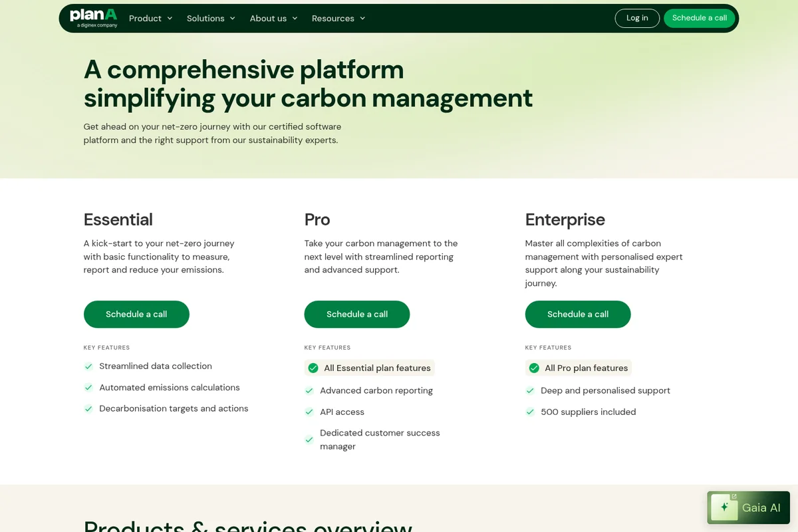This screenshot has height=532, width=798.
Task: Click Schedule a call in the top navigation bar
Action: tap(699, 18)
